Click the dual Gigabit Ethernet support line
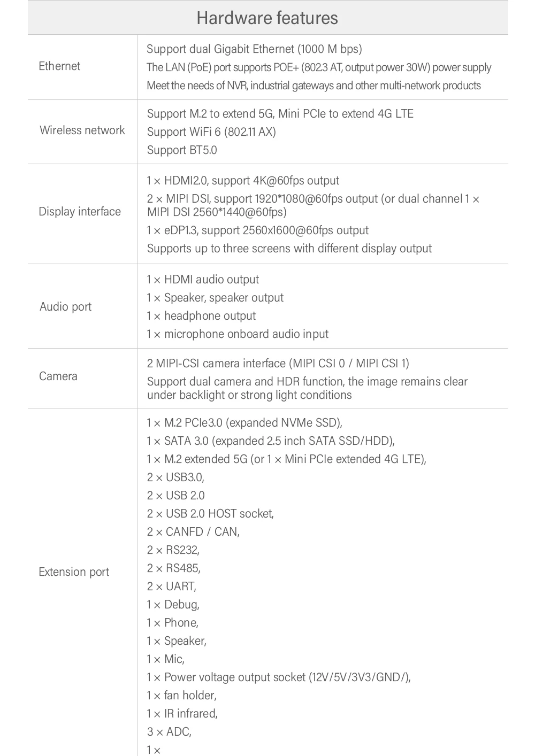This screenshot has width=535, height=756. (x=254, y=49)
